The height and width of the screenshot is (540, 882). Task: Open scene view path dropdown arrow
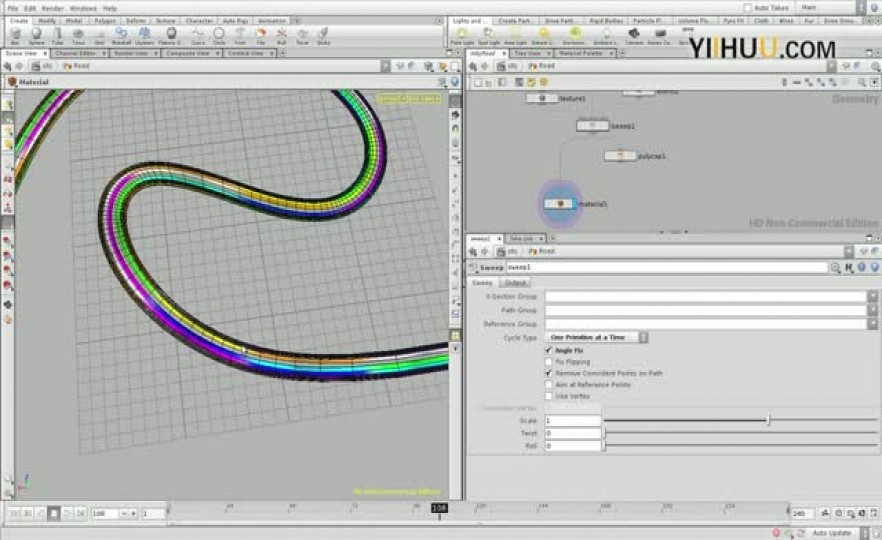click(385, 66)
